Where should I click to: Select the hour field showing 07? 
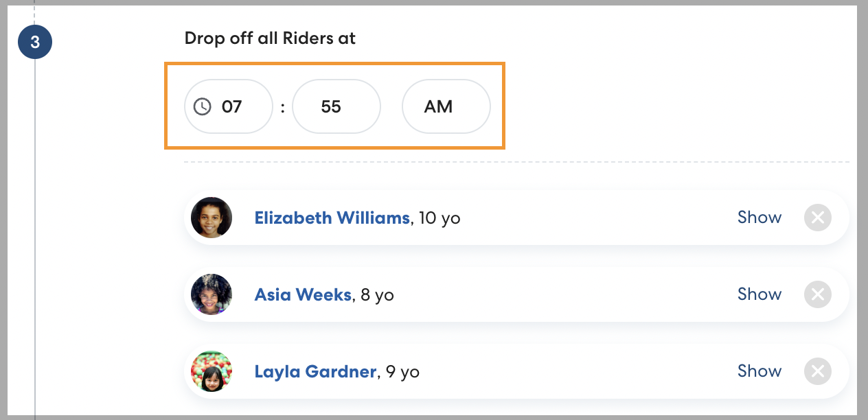tap(232, 106)
